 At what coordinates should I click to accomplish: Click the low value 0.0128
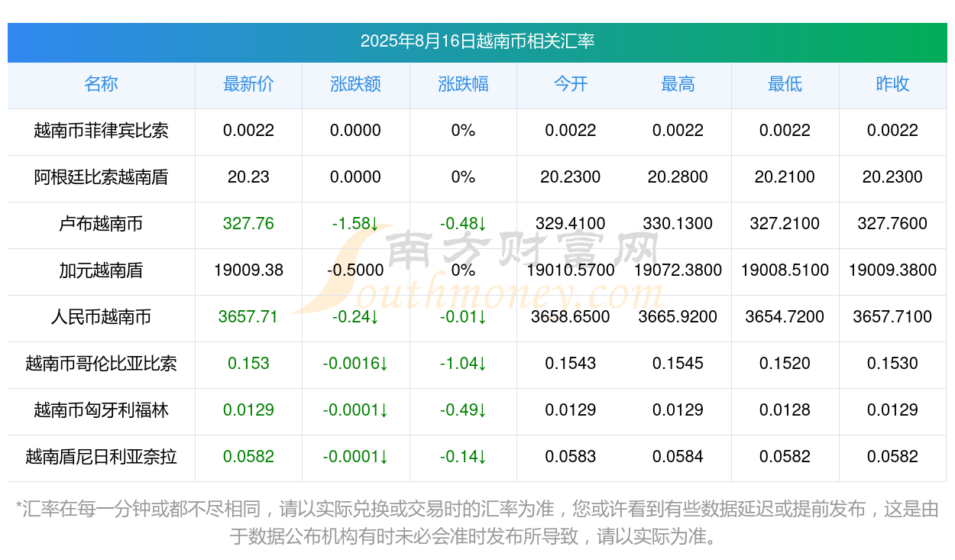pos(785,410)
